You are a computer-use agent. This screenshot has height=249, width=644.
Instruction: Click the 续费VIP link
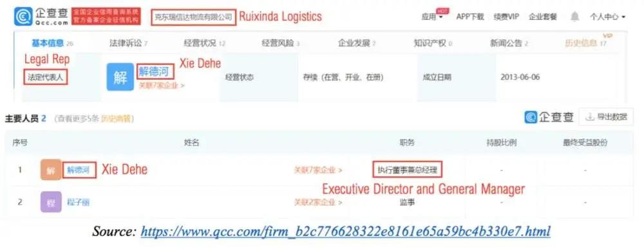click(506, 17)
